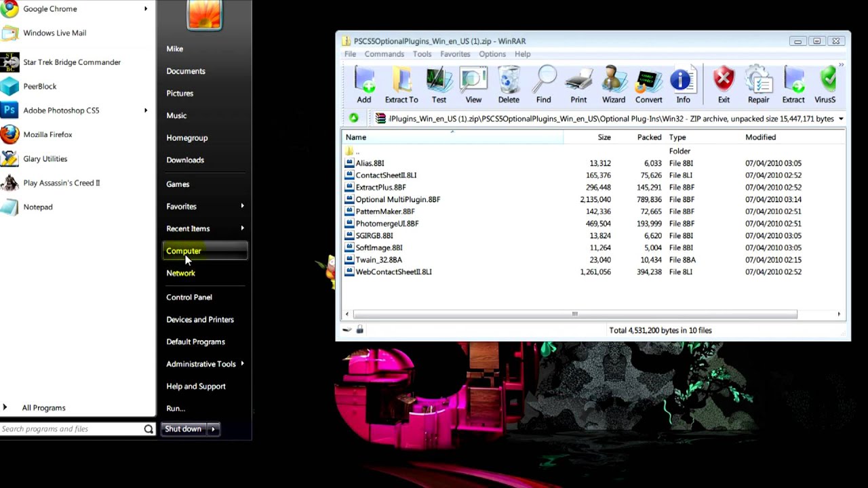
Task: Click the Extract To toolbar icon
Action: tap(401, 85)
